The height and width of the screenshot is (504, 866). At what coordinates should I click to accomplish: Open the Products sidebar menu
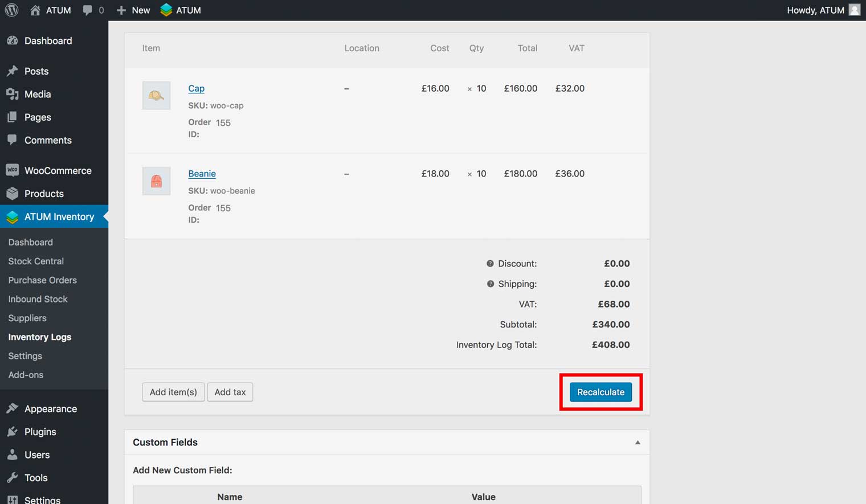coord(44,194)
